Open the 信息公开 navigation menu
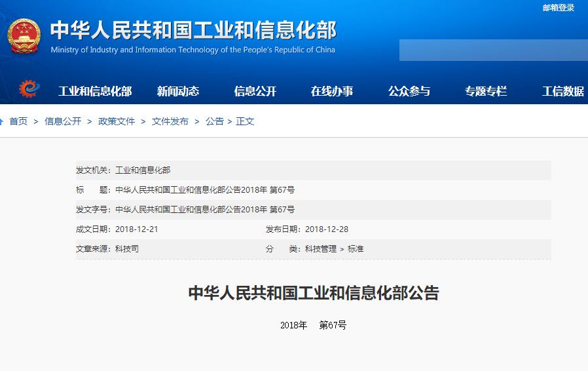 point(255,91)
